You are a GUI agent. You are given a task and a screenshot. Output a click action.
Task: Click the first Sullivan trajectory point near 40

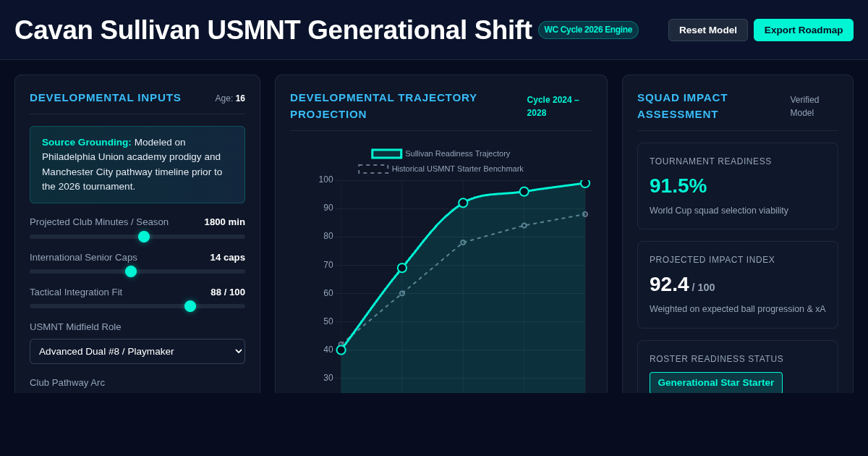341,350
